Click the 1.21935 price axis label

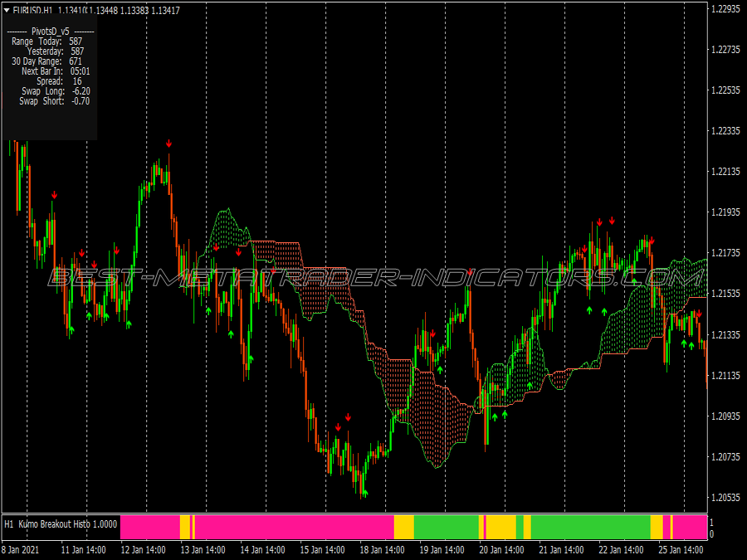click(726, 212)
